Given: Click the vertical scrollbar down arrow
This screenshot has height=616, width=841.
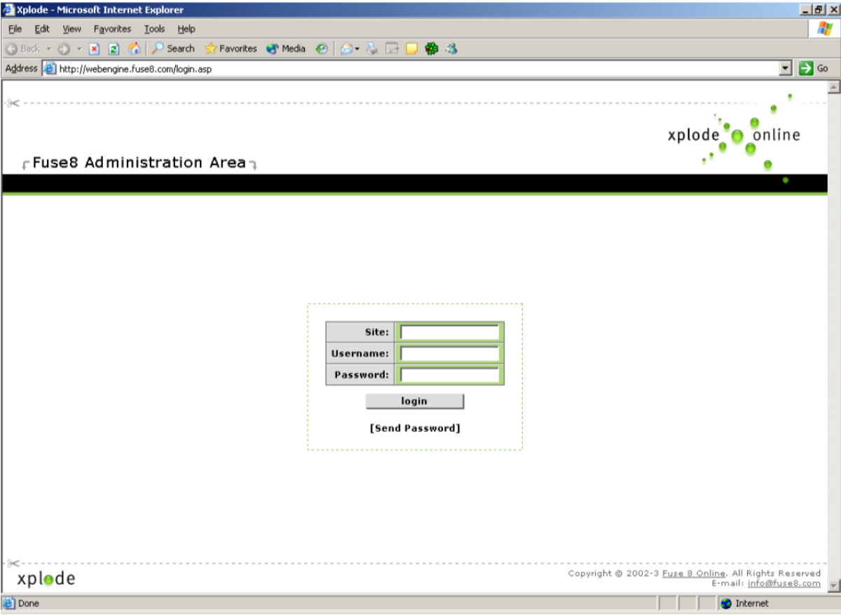Looking at the screenshot, I should point(834,585).
